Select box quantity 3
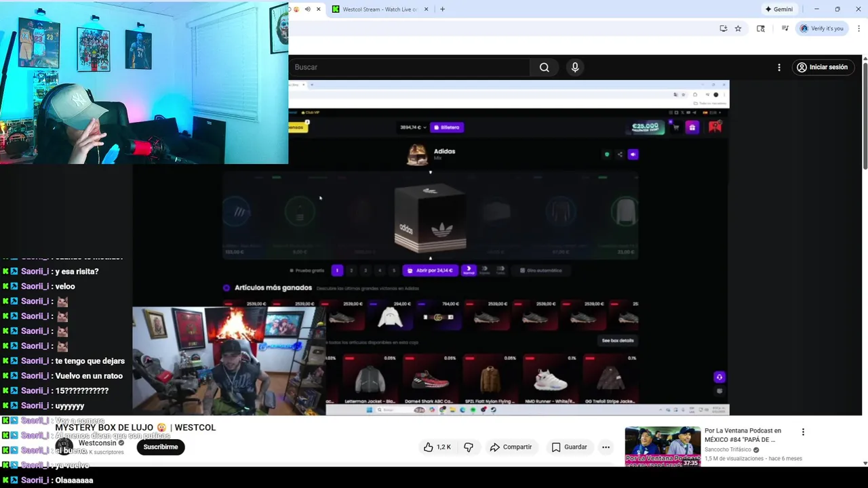Viewport: 868px width, 488px height. (366, 270)
